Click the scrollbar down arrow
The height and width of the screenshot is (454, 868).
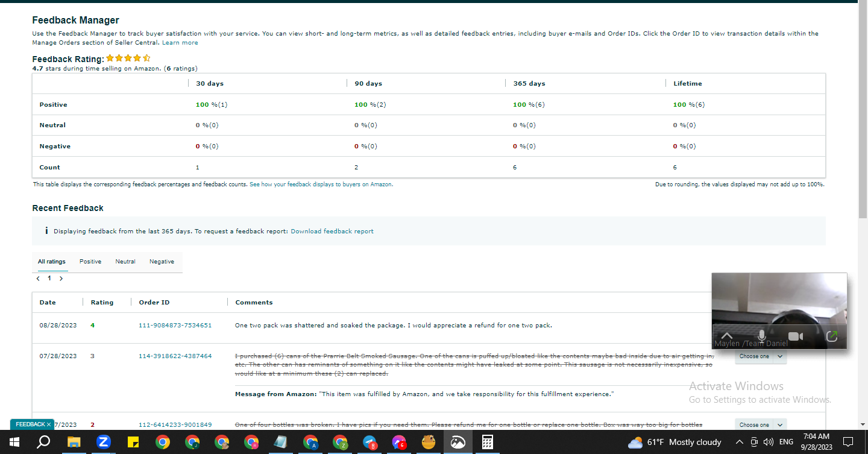tap(863, 425)
